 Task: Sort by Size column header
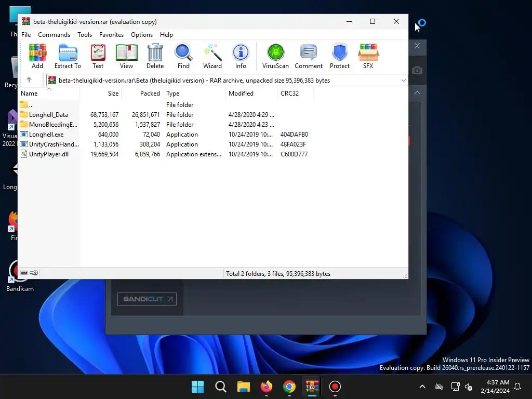100,94
